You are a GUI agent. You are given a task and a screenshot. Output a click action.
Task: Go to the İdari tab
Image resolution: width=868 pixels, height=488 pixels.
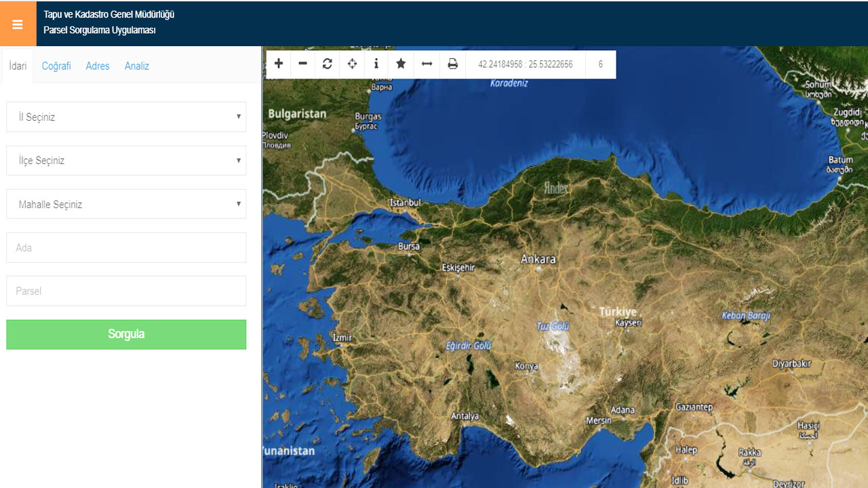18,66
